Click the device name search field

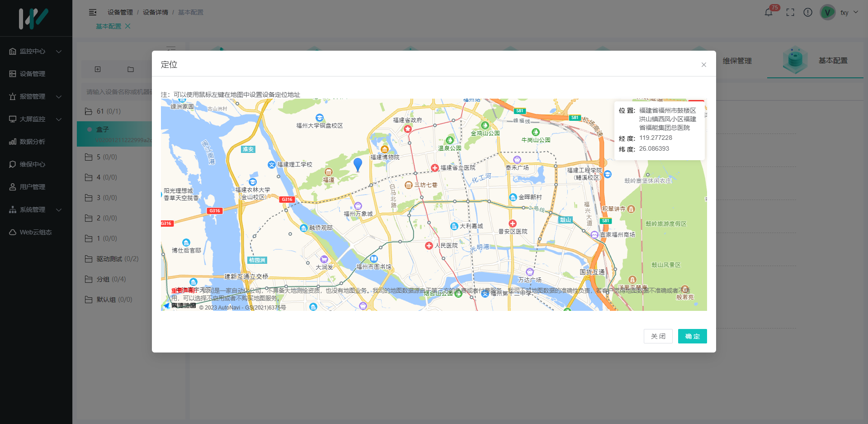[118, 92]
